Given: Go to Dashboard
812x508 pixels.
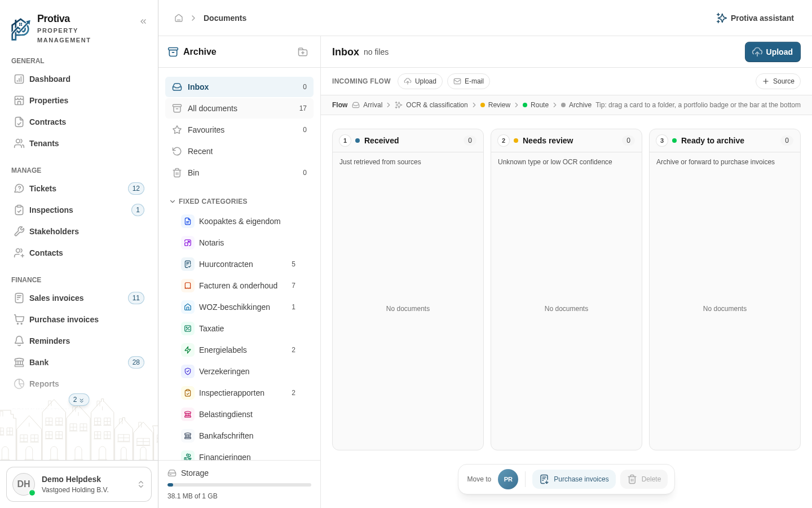Looking at the screenshot, I should tap(79, 79).
